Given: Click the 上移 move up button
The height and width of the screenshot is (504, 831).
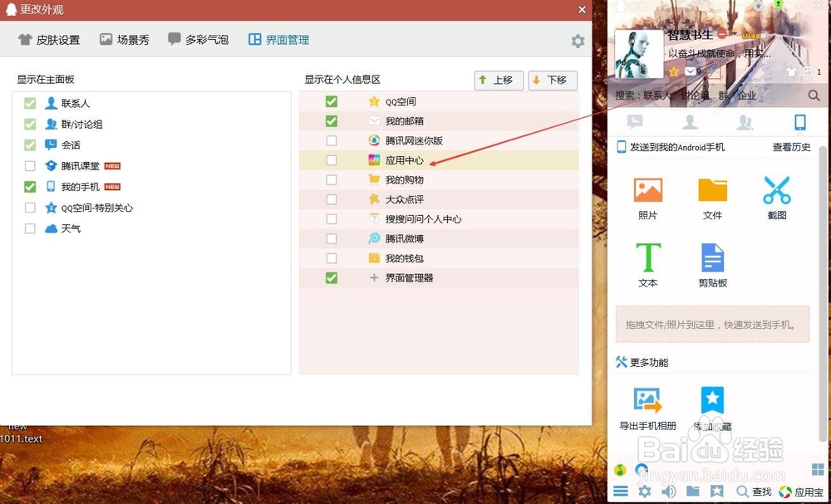Looking at the screenshot, I should click(499, 81).
